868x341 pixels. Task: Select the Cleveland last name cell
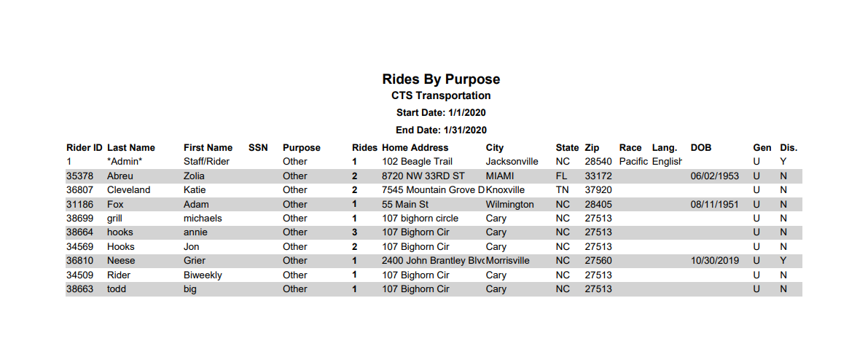pos(128,190)
